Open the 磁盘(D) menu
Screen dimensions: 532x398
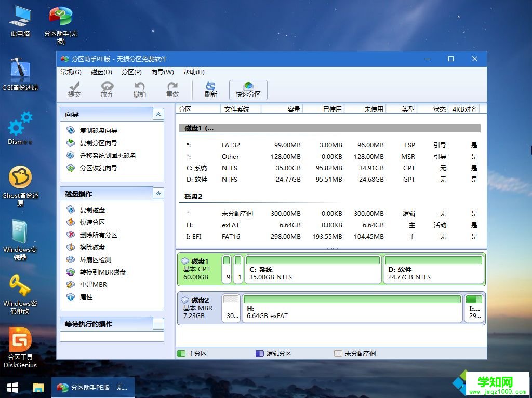[102, 72]
